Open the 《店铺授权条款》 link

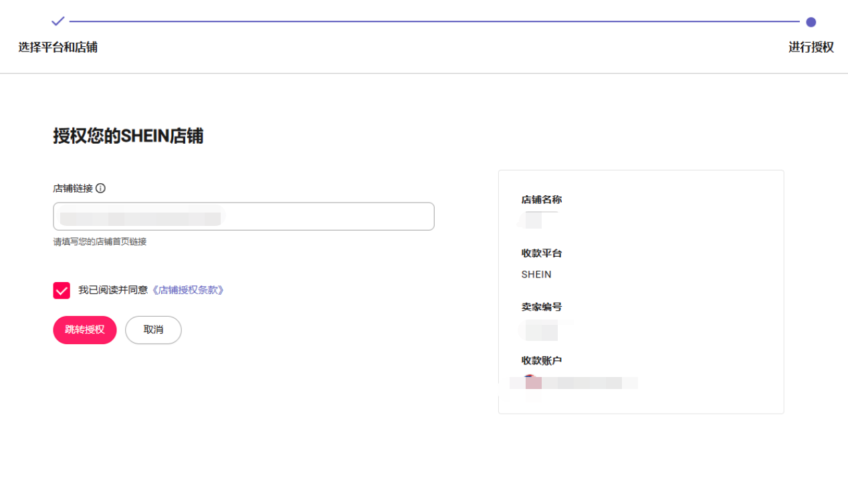tap(187, 290)
